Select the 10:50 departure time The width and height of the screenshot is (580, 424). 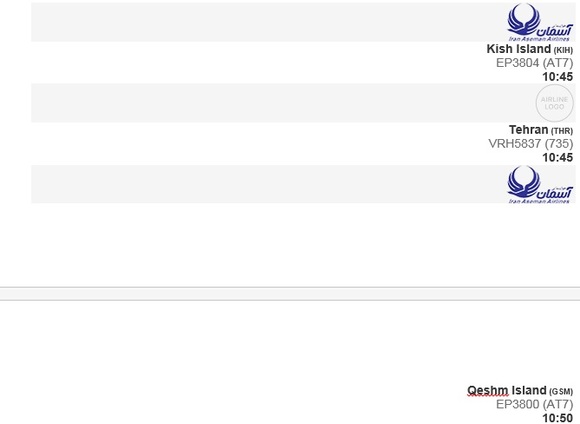(557, 418)
